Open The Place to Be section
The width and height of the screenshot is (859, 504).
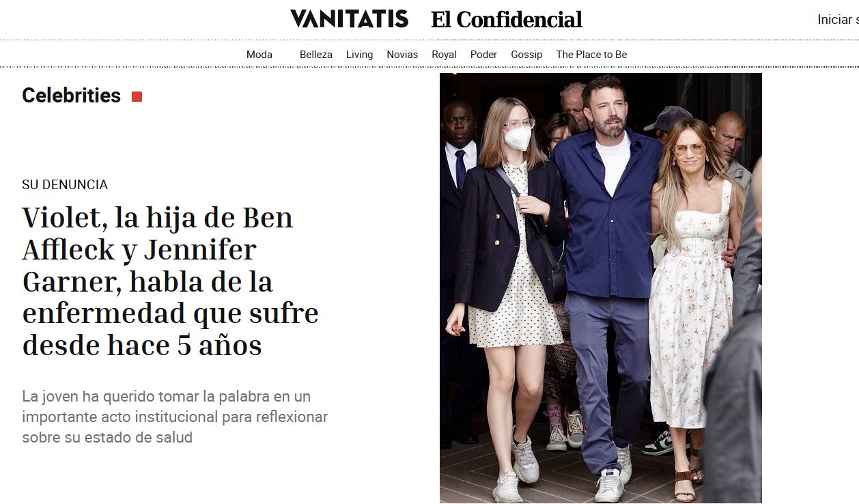591,55
